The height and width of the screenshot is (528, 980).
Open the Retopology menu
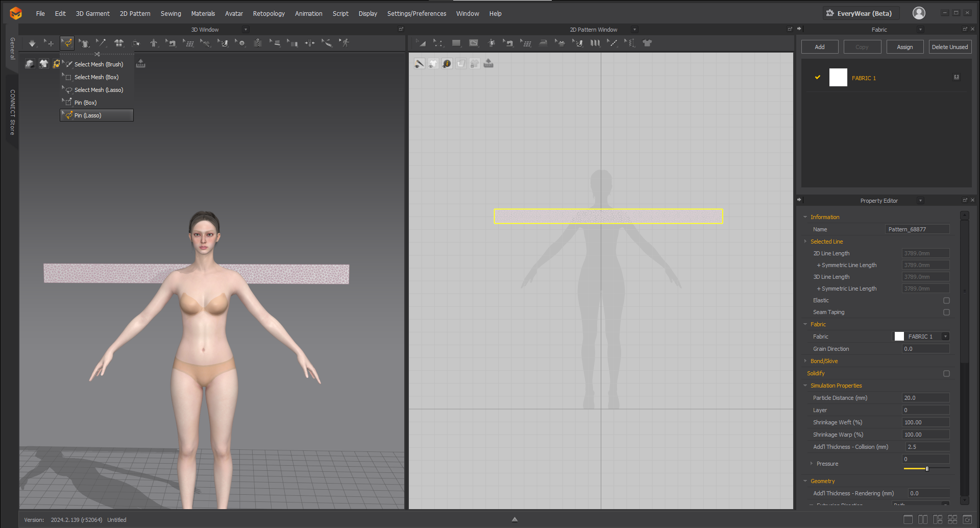pos(268,14)
